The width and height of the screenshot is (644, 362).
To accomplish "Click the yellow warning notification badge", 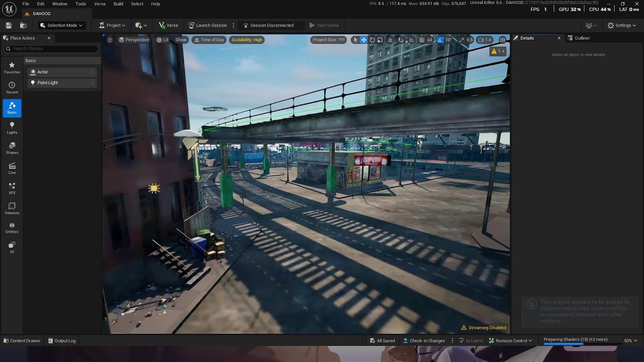I will tap(498, 51).
